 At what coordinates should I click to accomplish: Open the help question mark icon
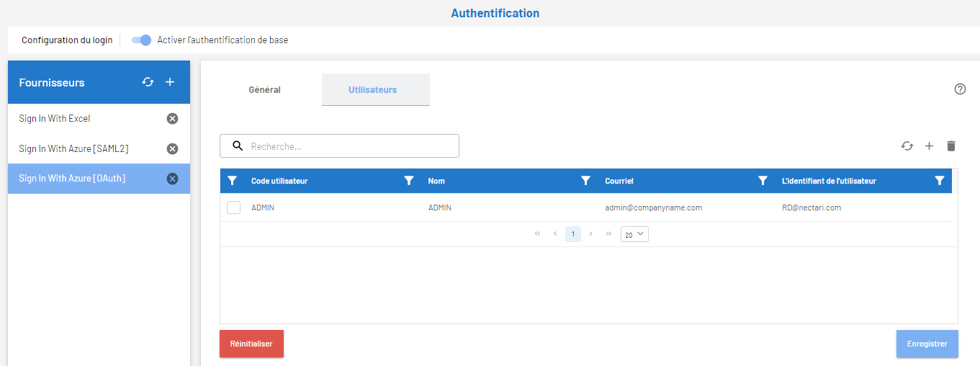(x=959, y=89)
